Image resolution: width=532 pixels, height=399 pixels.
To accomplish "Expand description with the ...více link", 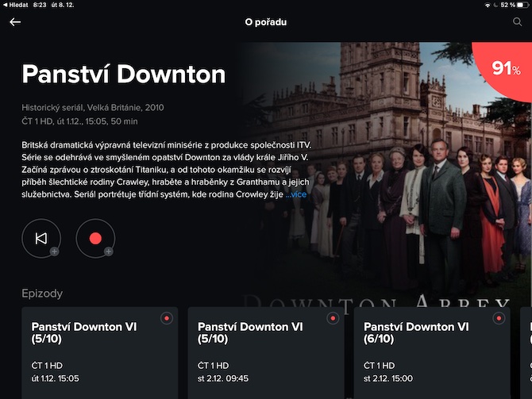I will (x=296, y=194).
